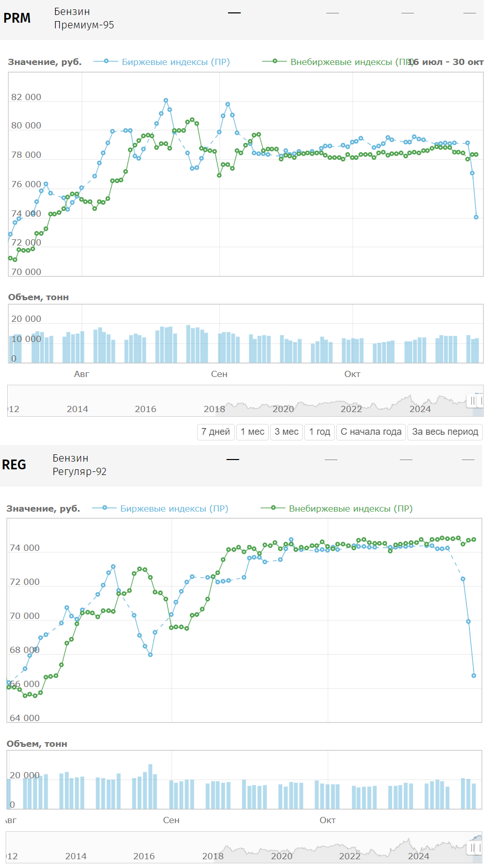Screen dimensions: 489x868
Task: Choose the 3 мес time range
Action: 286,432
